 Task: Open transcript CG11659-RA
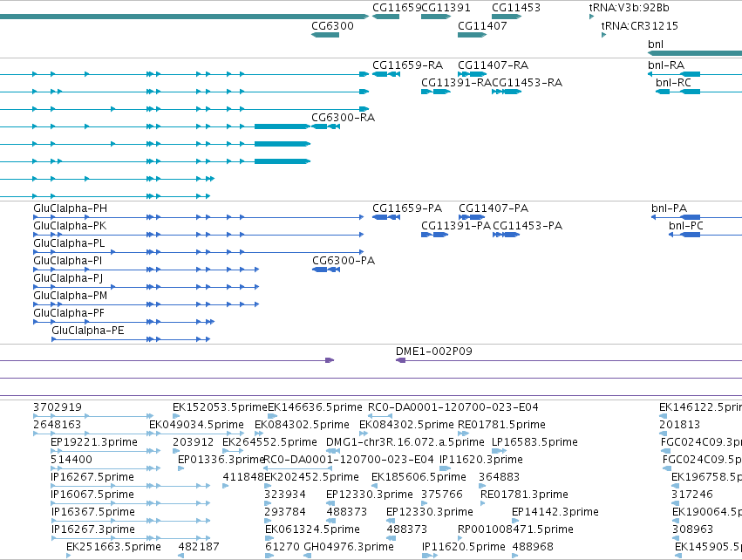click(x=407, y=65)
